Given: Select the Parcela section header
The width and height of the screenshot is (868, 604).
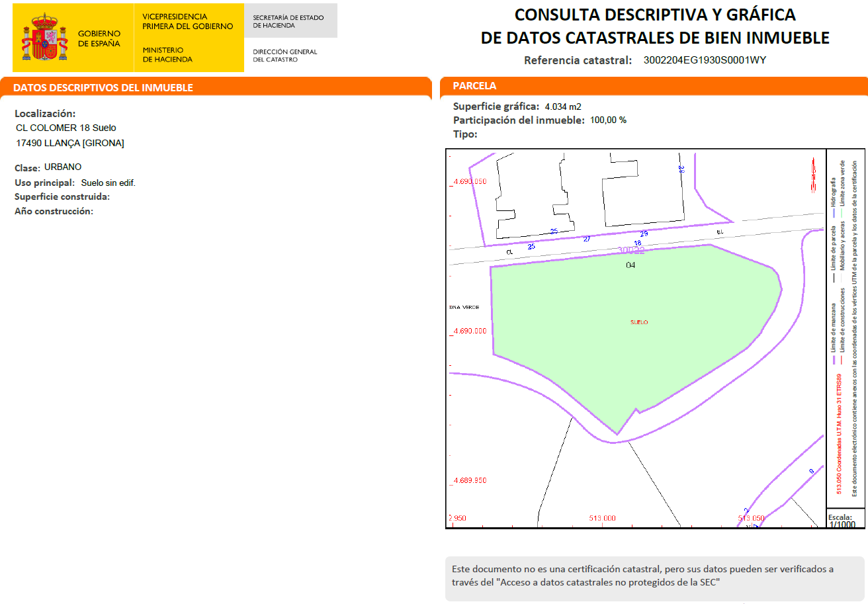Looking at the screenshot, I should point(474,86).
